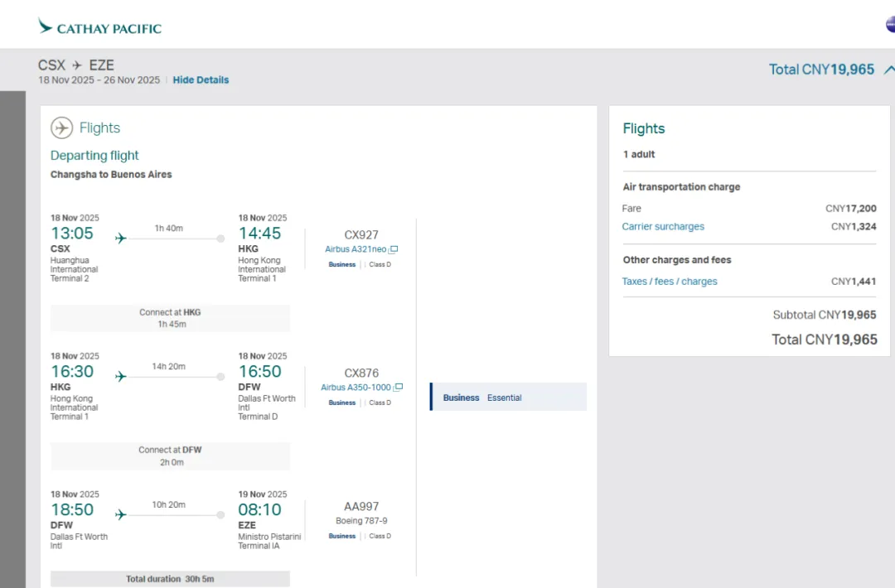Open the Taxes / fees / charges link
Viewport: 895px width, 588px height.
pyautogui.click(x=670, y=282)
